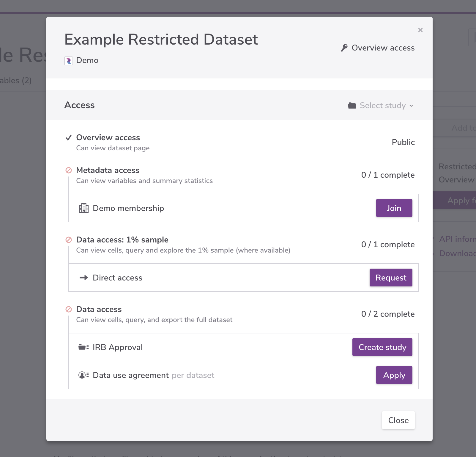
Task: Click the arrow icon for Direct access
Action: [x=84, y=278]
